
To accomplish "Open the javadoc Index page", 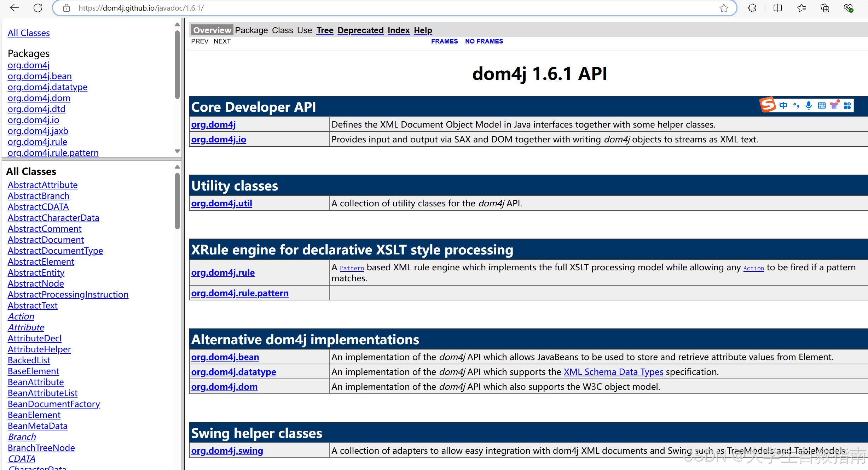I will [399, 30].
